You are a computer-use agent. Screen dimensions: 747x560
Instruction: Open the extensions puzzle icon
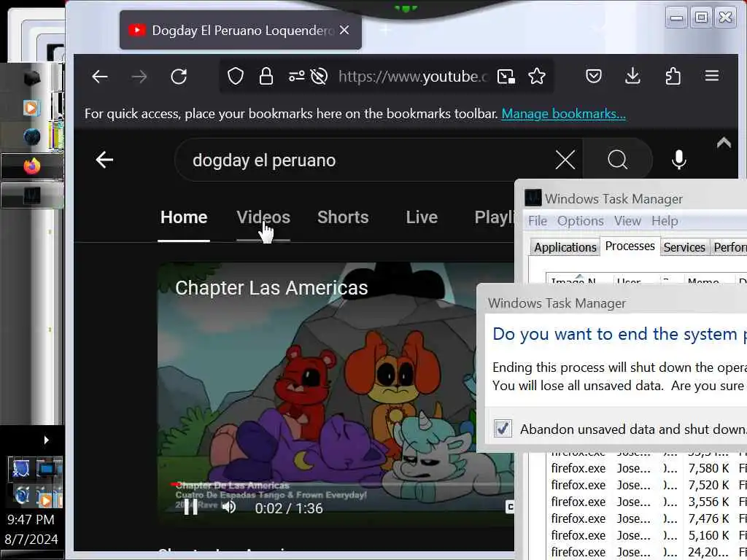point(672,76)
